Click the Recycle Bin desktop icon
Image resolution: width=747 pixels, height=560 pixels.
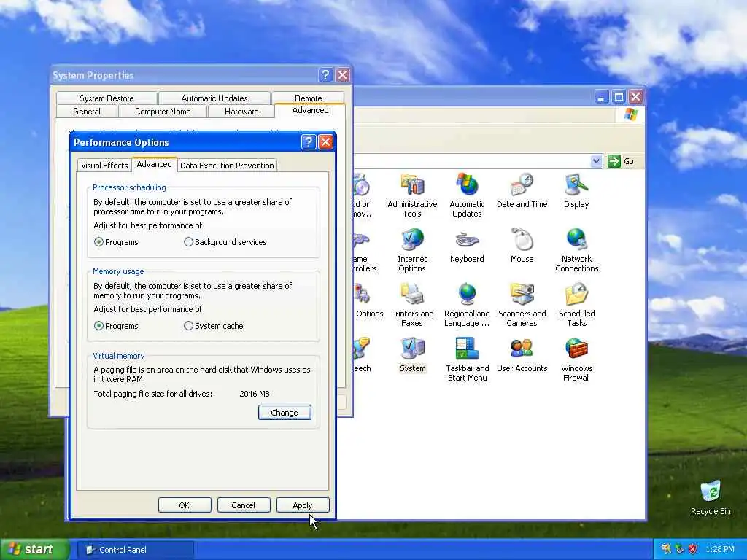coord(711,498)
